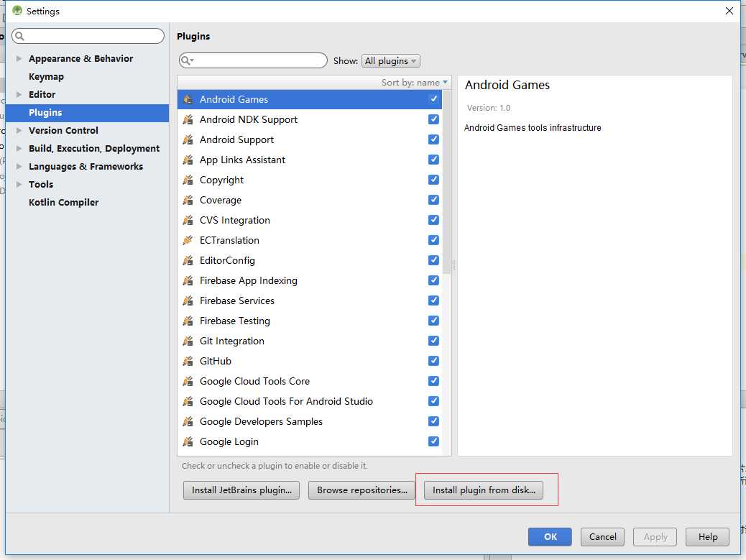Click the Android Support plugin icon

188,139
